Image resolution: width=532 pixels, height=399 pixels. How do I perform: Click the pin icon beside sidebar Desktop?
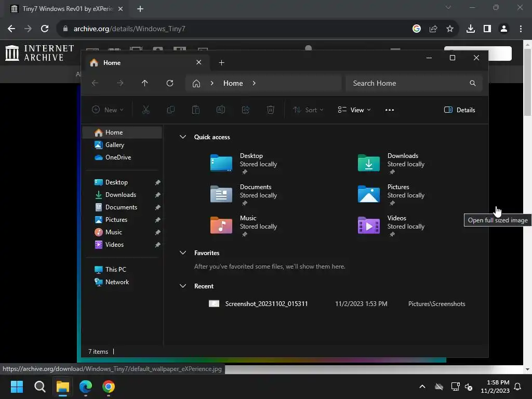pos(157,182)
